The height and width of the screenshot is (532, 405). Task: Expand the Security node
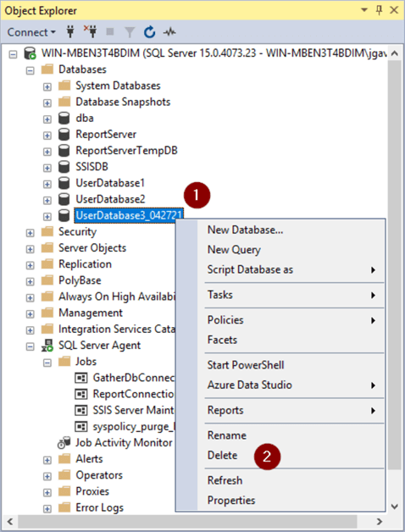tap(31, 233)
